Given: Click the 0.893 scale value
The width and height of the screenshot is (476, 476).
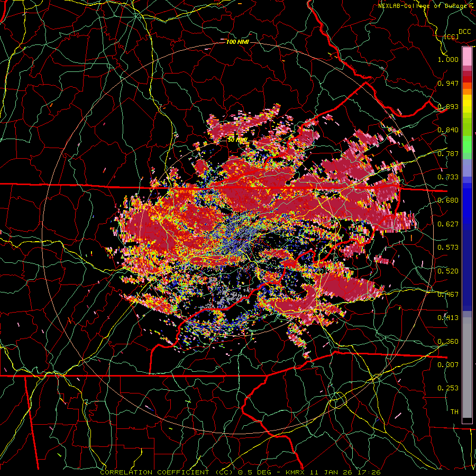Looking at the screenshot, I should point(448,106).
